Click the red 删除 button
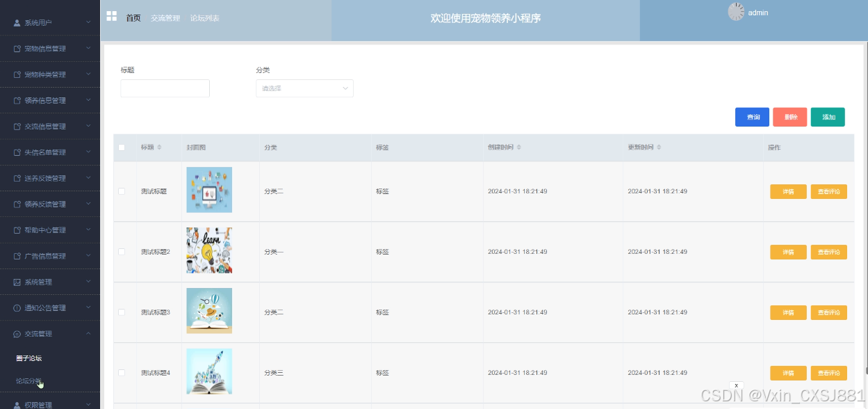 coord(790,117)
